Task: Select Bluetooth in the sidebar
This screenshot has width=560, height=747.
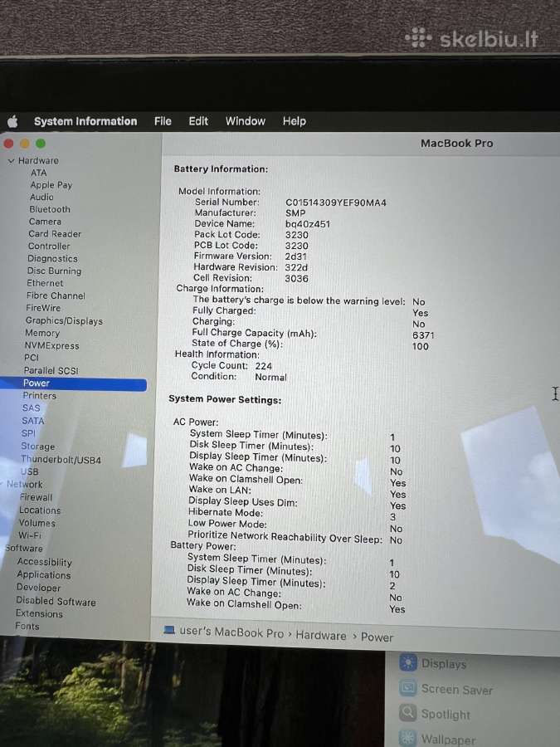Action: 50,209
